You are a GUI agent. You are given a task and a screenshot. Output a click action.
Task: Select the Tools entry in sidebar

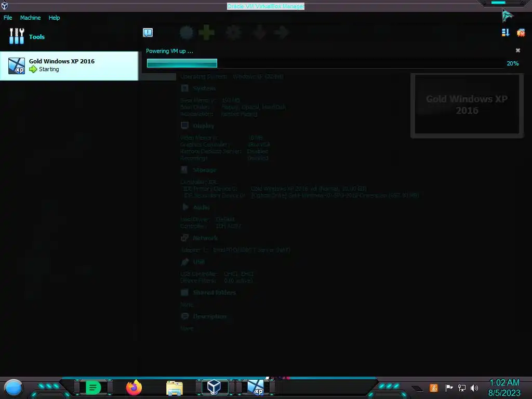click(x=69, y=36)
